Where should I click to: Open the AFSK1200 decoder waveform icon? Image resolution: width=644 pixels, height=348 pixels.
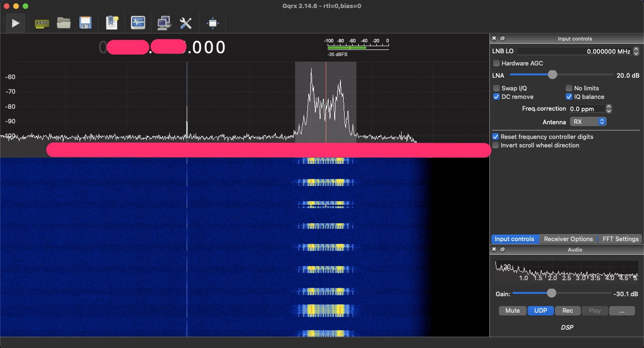(138, 23)
